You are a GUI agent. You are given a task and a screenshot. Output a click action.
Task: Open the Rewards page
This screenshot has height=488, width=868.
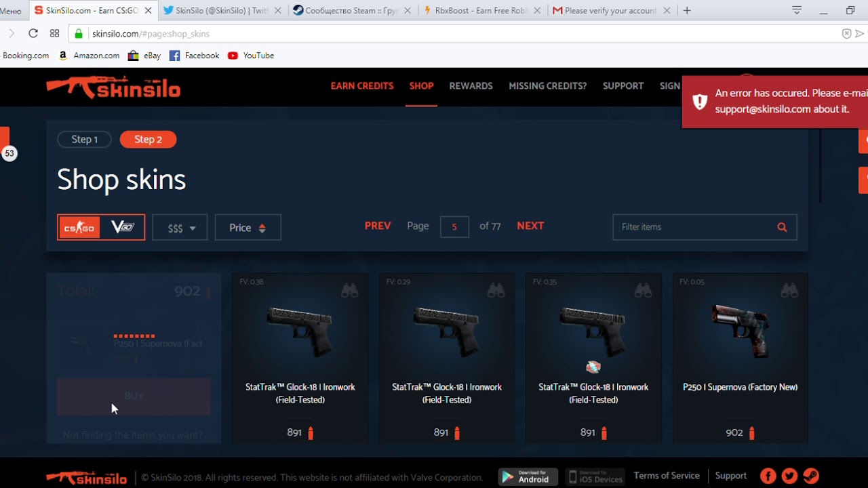pyautogui.click(x=471, y=86)
